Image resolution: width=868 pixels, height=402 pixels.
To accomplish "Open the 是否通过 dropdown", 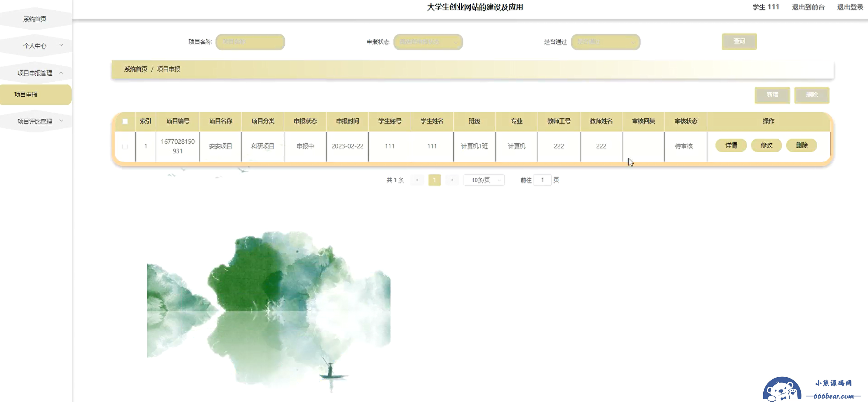I will coord(606,42).
